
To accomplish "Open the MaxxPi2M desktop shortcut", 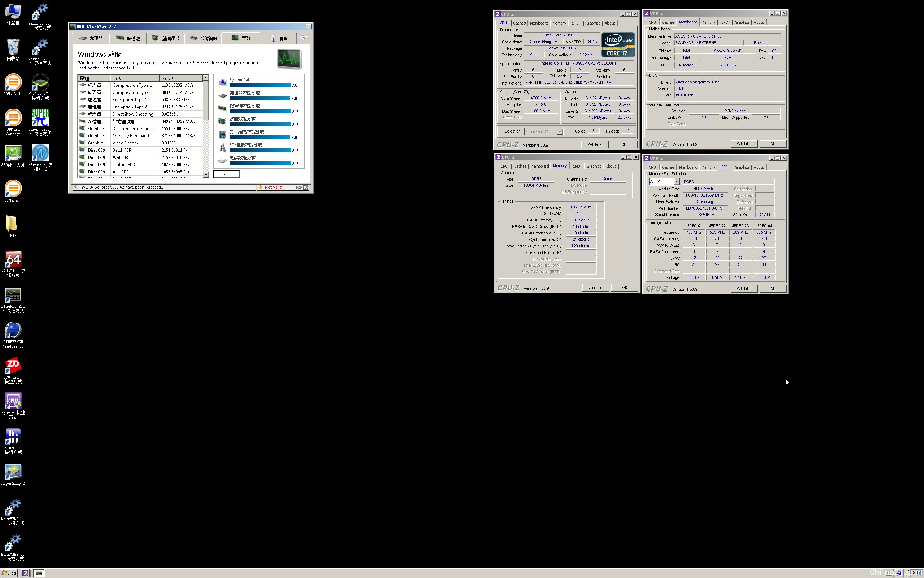I will click(40, 51).
